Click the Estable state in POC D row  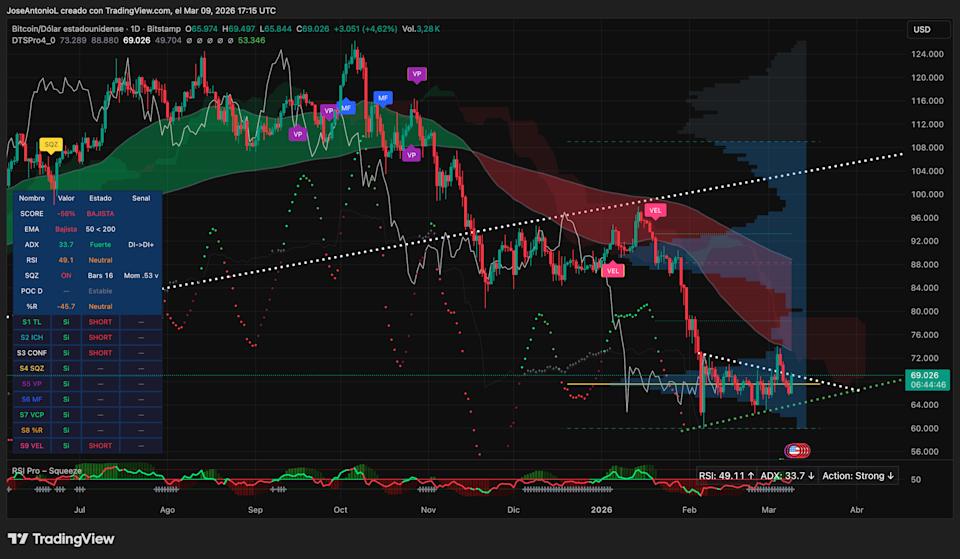[100, 291]
